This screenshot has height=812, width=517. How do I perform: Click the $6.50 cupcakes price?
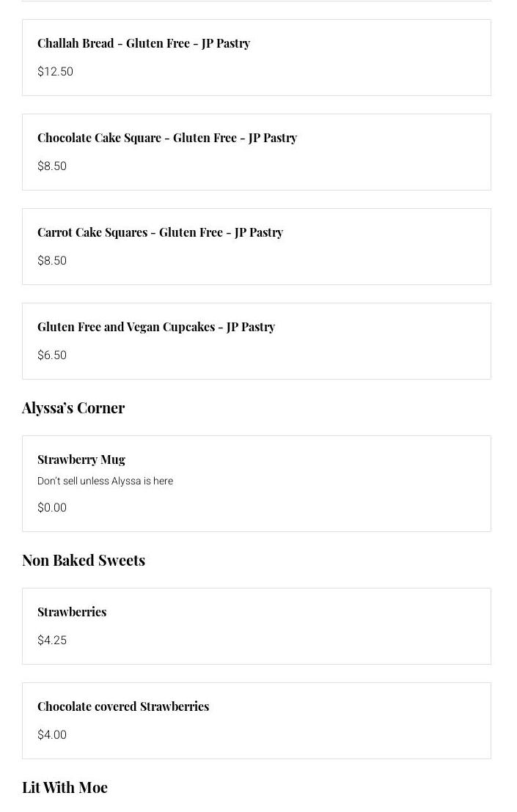pos(52,355)
